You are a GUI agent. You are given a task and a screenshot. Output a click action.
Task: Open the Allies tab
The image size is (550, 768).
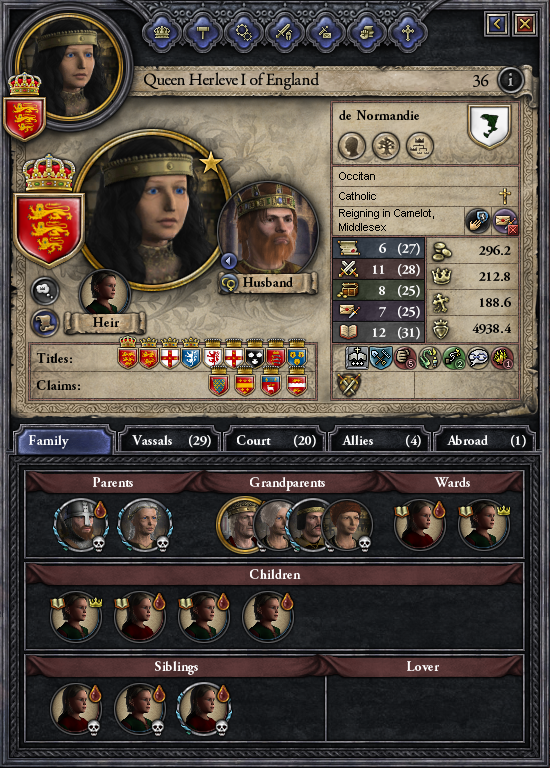pyautogui.click(x=381, y=441)
